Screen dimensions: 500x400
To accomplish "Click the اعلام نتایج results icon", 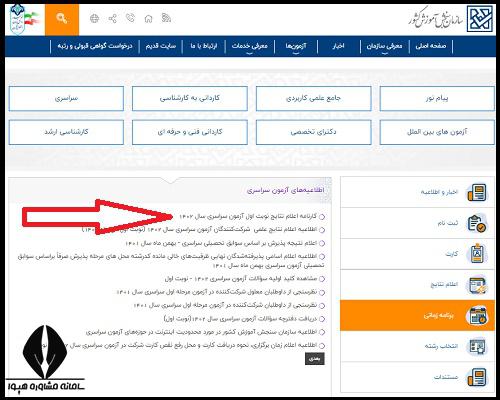I will pyautogui.click(x=477, y=285).
